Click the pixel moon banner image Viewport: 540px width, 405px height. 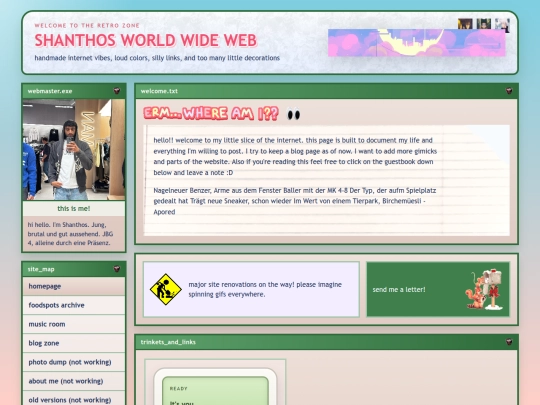[x=416, y=43]
